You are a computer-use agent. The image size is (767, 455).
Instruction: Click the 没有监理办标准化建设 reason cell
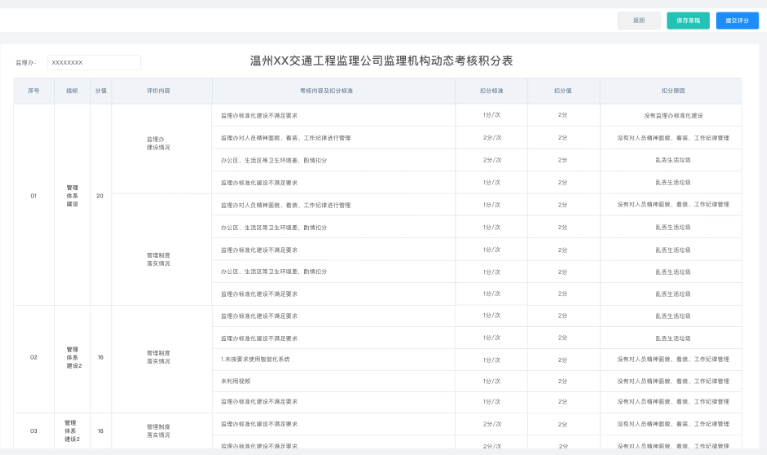[673, 115]
